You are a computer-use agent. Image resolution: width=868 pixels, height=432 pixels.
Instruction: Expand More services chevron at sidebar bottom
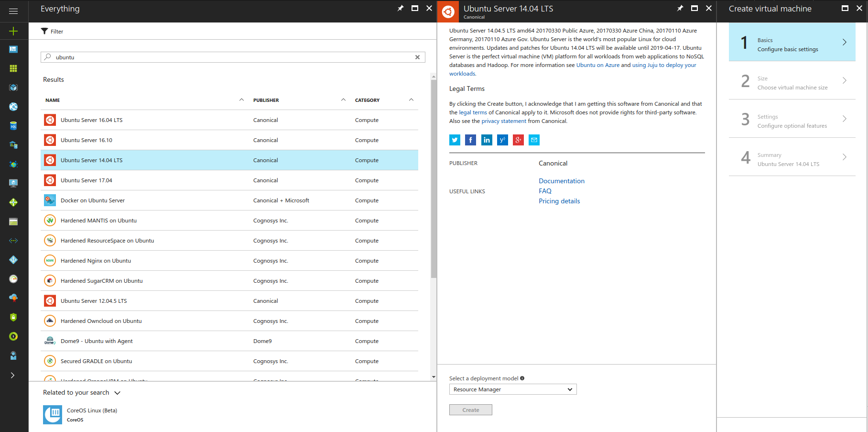(12, 375)
